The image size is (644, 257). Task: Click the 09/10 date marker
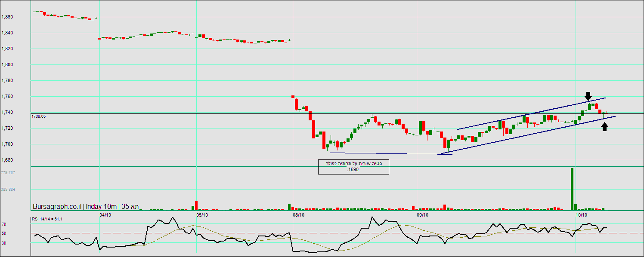[423, 214]
